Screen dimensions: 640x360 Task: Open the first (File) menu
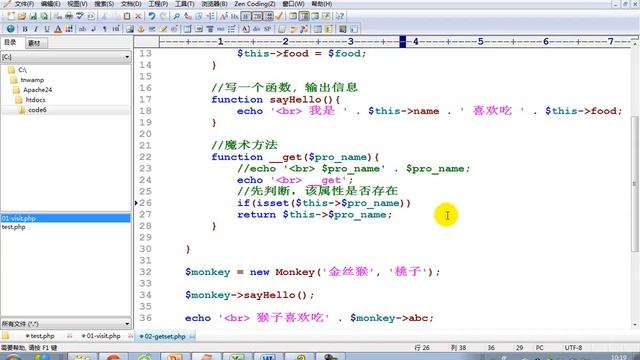[x=24, y=4]
